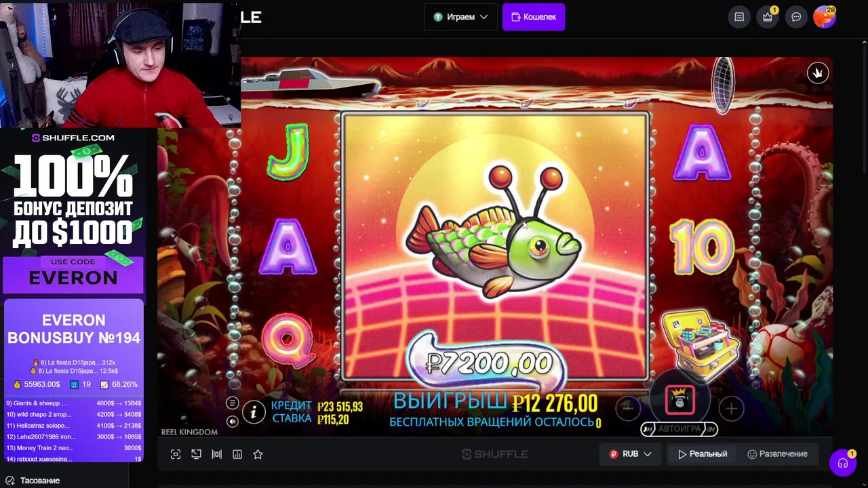Click the gorilla spin button

(680, 401)
